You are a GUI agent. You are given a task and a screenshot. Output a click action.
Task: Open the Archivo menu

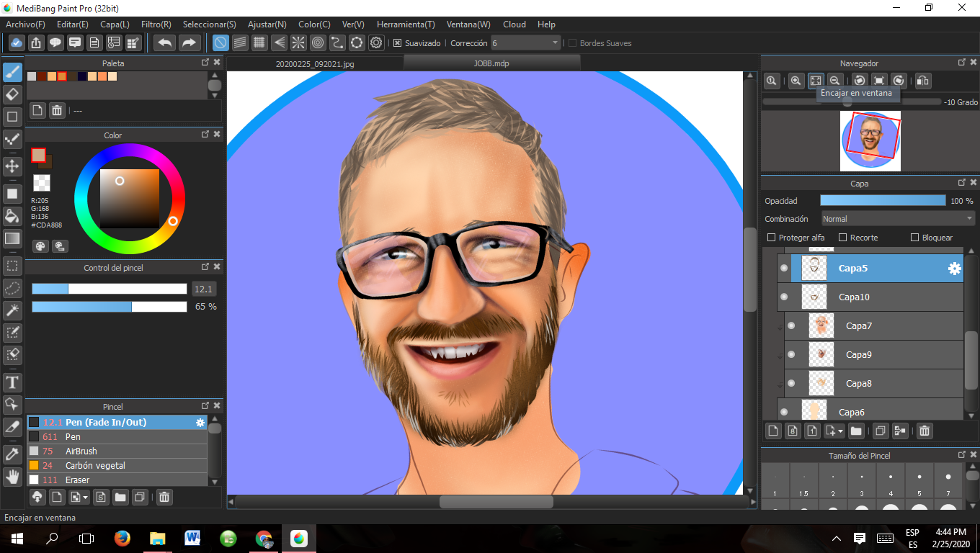(25, 24)
